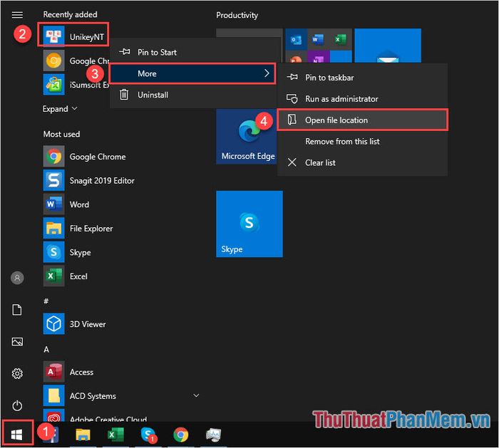Expand the ACD Systems folder
The height and width of the screenshot is (448, 499).
[196, 395]
